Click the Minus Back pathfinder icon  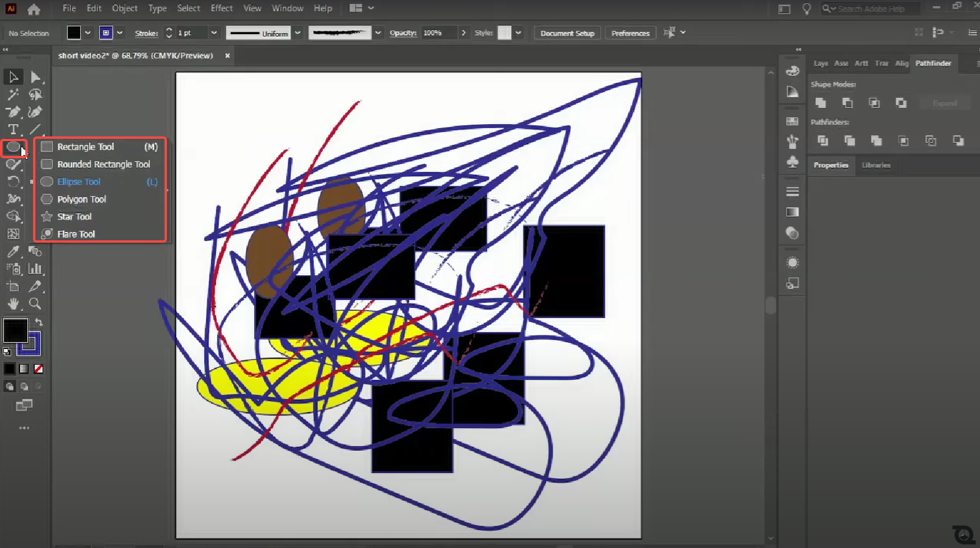point(958,141)
